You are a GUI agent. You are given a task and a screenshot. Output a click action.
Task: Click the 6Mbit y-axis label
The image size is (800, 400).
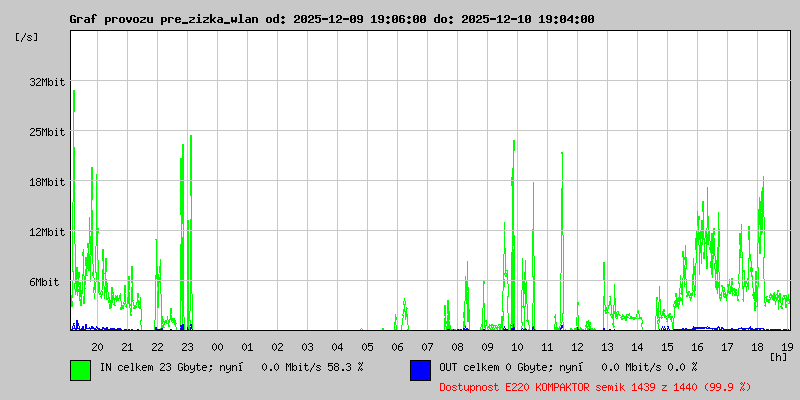(x=44, y=282)
